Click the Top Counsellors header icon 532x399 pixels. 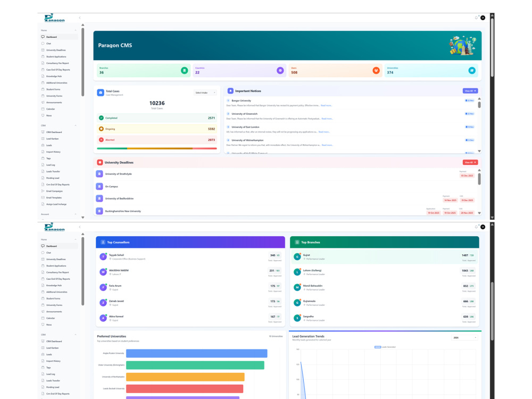[103, 242]
